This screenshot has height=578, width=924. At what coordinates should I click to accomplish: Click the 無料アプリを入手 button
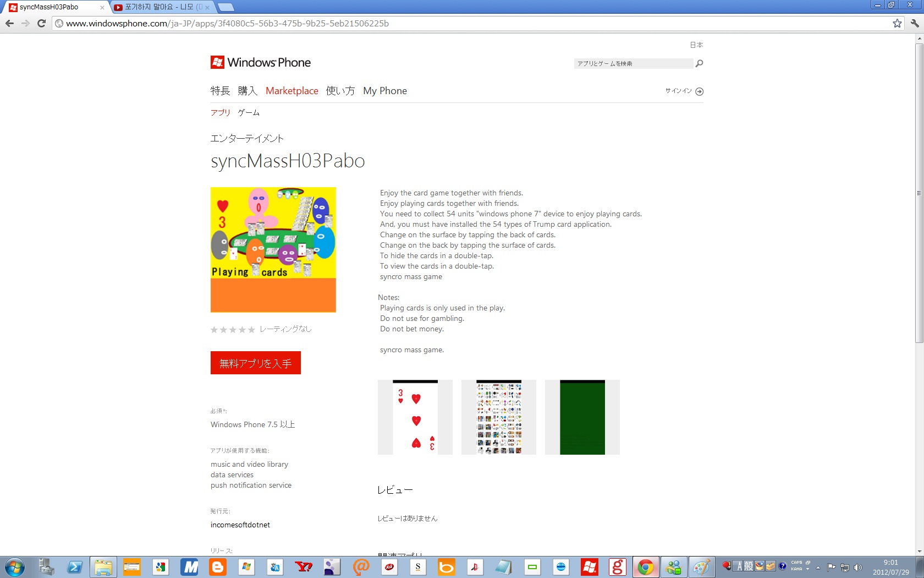click(x=256, y=363)
